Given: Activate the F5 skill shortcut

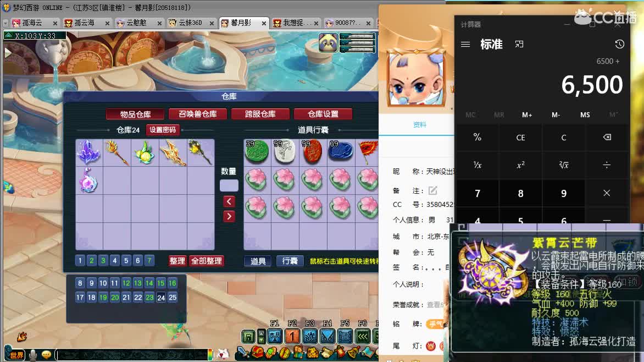Looking at the screenshot, I should (345, 337).
